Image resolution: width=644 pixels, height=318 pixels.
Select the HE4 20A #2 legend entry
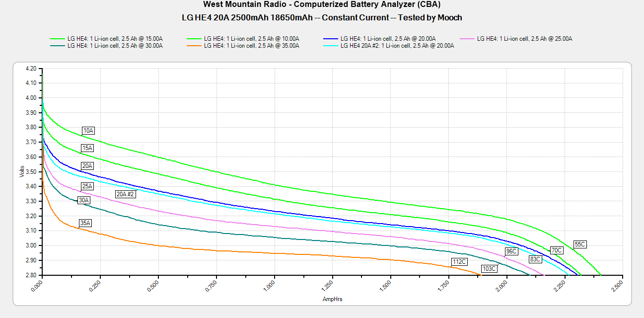click(x=397, y=46)
